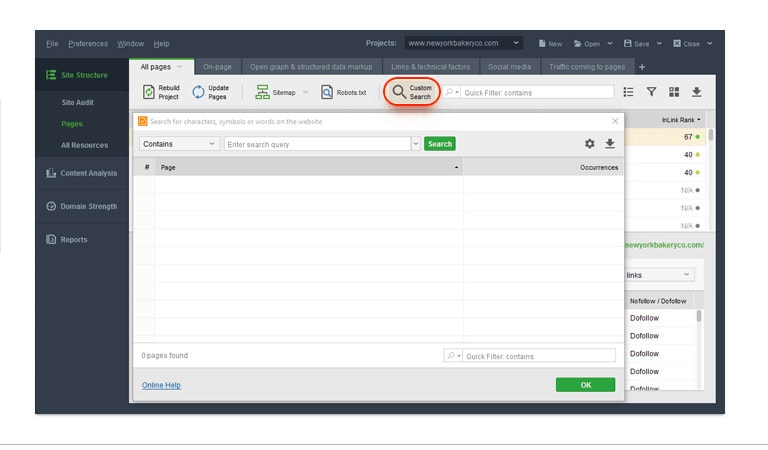Open the Robots.txt tool
Screen dimensions: 768x450
[x=343, y=92]
